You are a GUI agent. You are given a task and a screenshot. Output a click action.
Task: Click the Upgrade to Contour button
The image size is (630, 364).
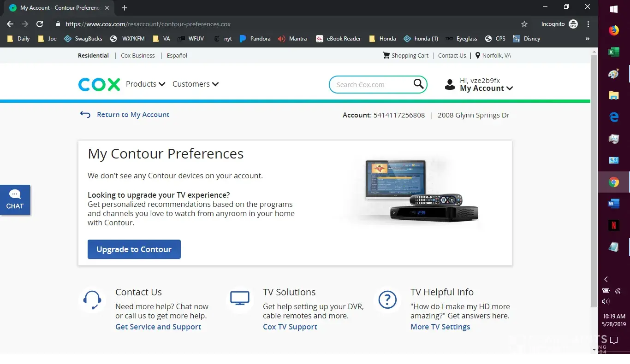134,249
